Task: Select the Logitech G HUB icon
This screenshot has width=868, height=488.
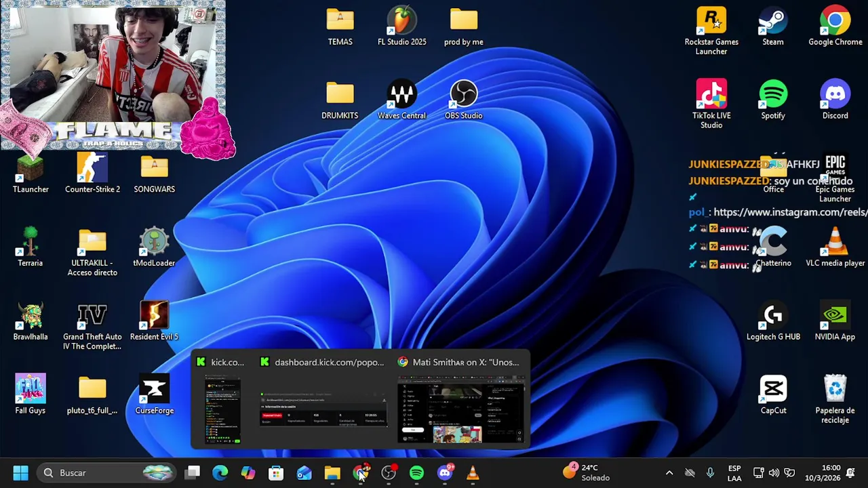Action: pos(773,322)
